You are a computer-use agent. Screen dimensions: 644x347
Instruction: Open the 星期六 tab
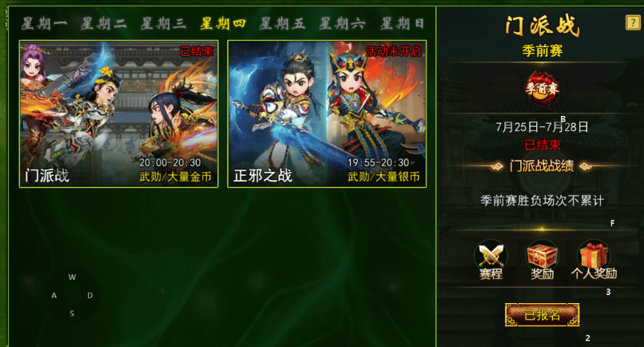[x=343, y=23]
